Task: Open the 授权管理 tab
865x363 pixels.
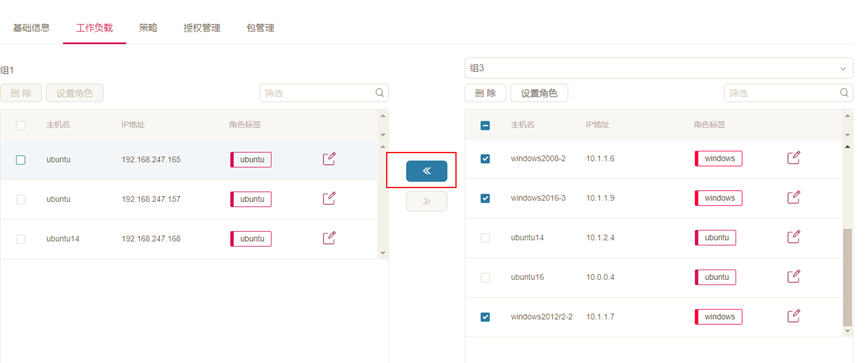Action: 202,28
